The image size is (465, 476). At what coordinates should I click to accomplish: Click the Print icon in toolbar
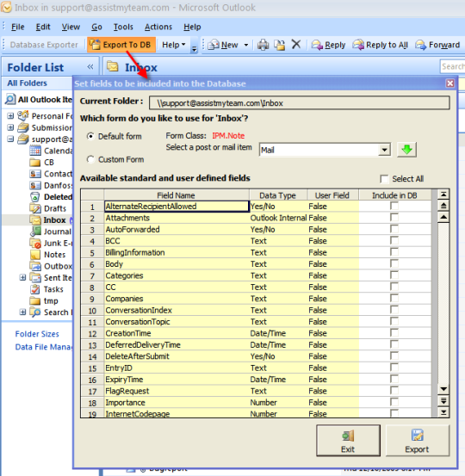[263, 45]
